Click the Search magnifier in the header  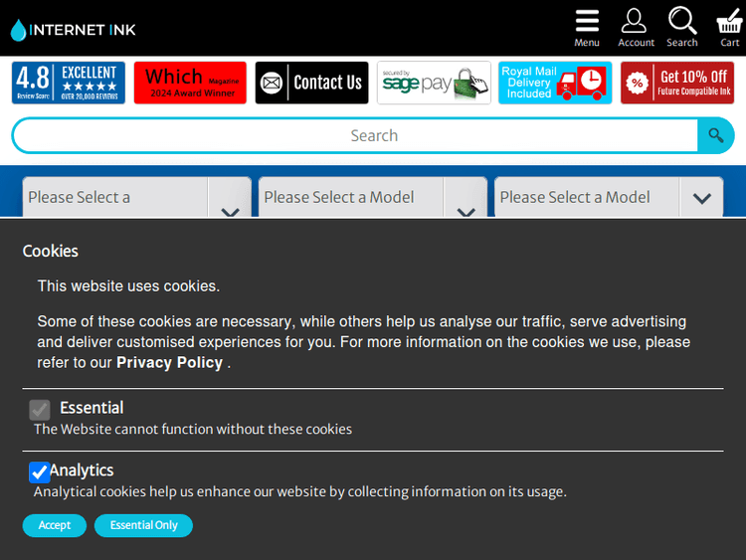coord(682,27)
